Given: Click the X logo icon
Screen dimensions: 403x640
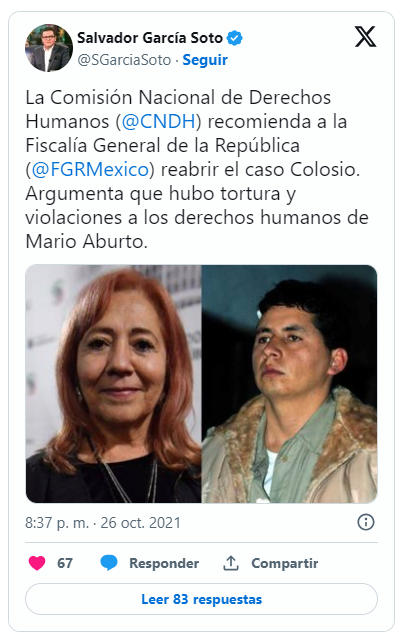Looking at the screenshot, I should click(365, 37).
